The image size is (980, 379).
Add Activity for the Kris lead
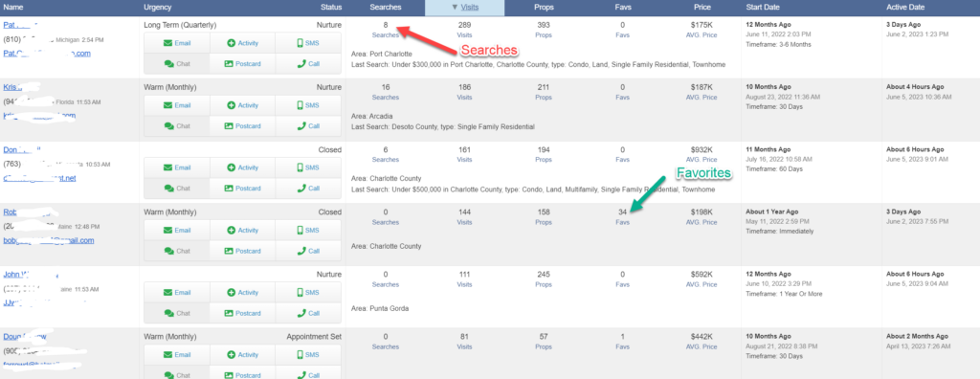(x=242, y=105)
